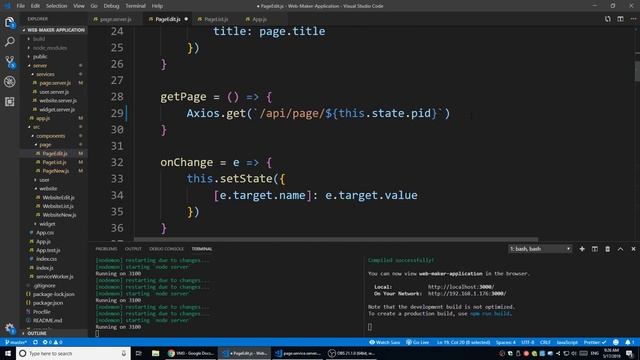640x360 pixels.
Task: Switch to Problems panel tab
Action: (x=106, y=249)
